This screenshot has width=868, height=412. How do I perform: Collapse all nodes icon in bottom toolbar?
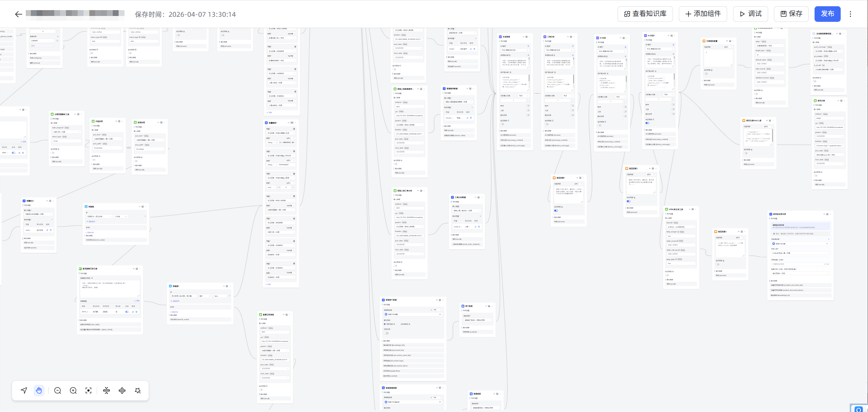pos(107,391)
